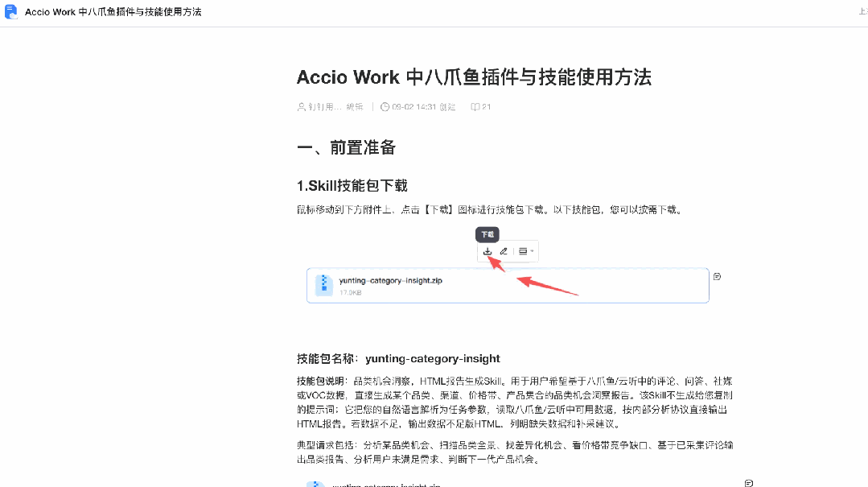Select the main document heading 'Accio Work 中八爪鱼插件与技能使用方法'

coord(474,77)
